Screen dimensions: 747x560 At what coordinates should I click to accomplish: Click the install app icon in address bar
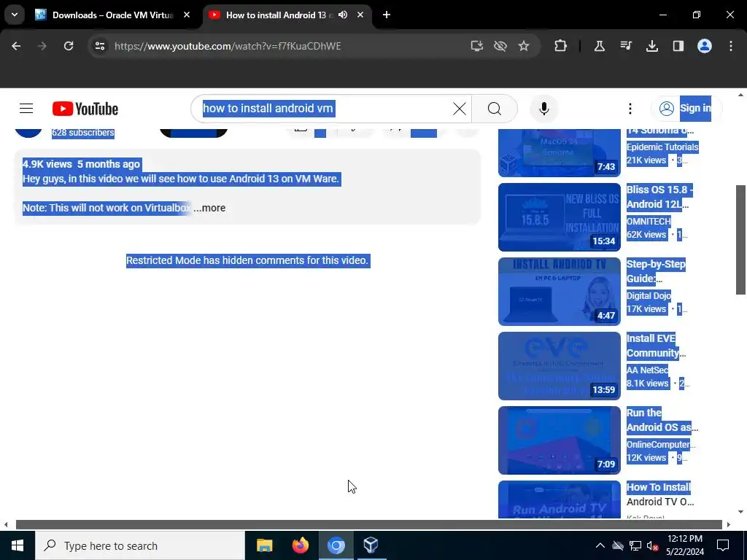(477, 46)
